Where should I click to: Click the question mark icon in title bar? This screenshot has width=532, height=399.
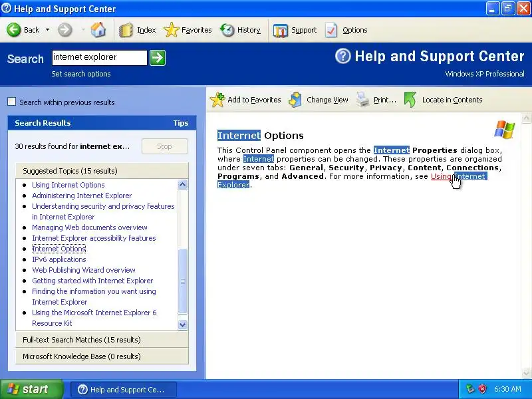[x=6, y=8]
